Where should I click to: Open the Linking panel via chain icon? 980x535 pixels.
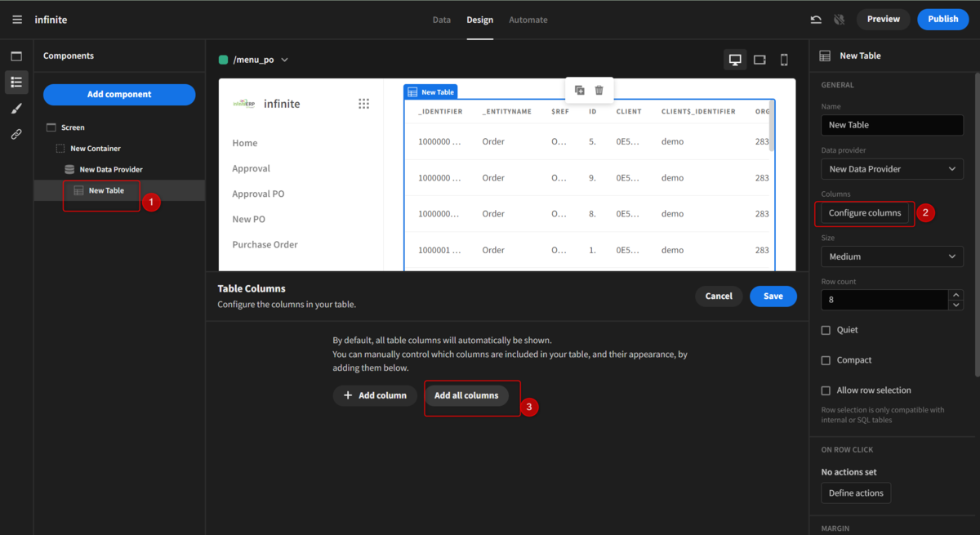16,134
